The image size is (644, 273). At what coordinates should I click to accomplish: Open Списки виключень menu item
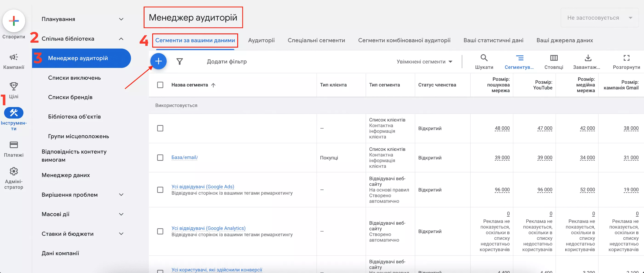[x=74, y=78]
